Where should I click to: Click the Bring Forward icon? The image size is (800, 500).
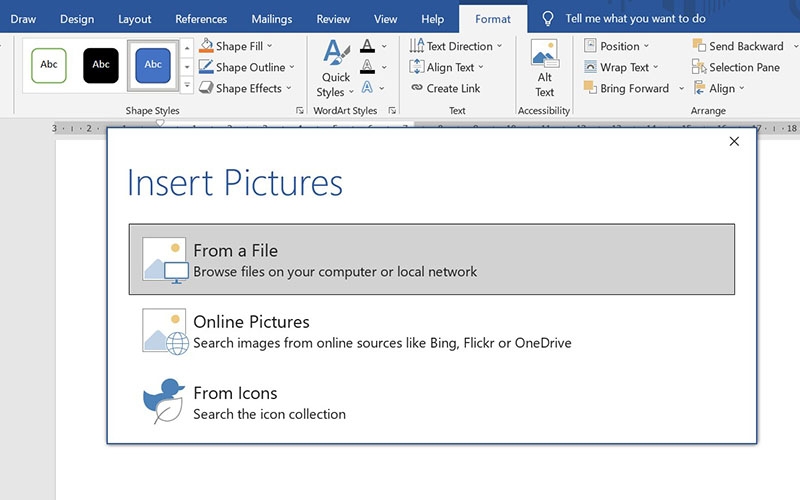590,88
